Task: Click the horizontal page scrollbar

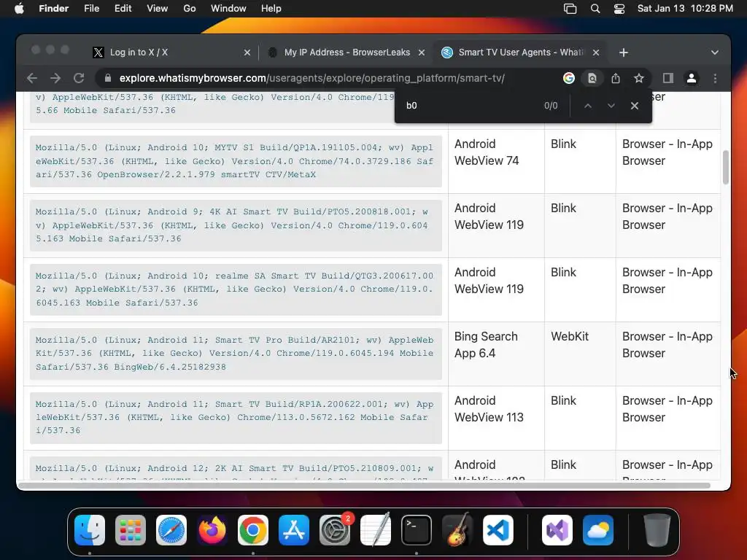Action: click(365, 486)
